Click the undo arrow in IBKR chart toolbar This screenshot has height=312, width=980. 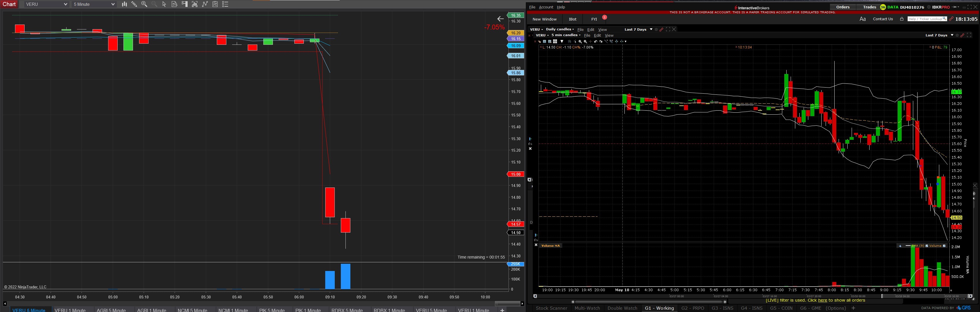pos(596,41)
